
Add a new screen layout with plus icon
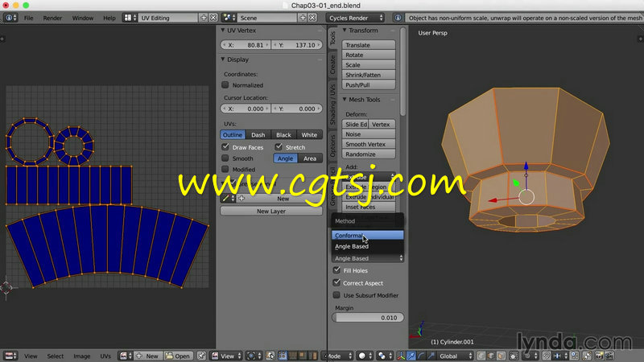(x=204, y=18)
